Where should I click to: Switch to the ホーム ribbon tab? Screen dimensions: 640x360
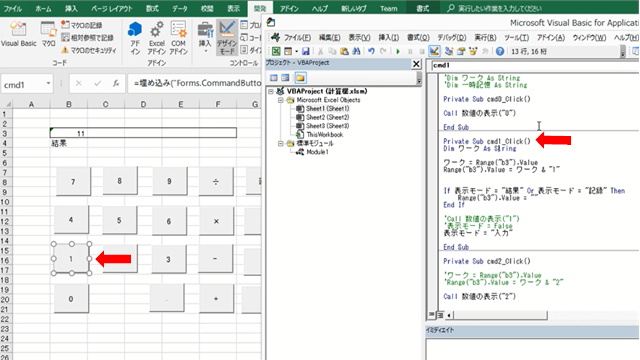pos(43,8)
